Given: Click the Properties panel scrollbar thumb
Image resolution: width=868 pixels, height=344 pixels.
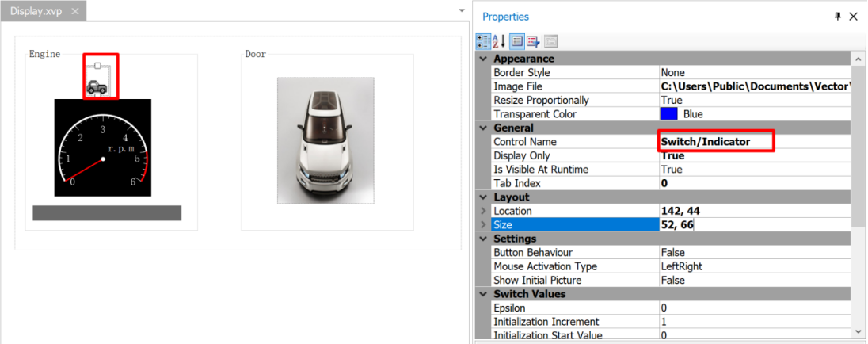Looking at the screenshot, I should 857,146.
